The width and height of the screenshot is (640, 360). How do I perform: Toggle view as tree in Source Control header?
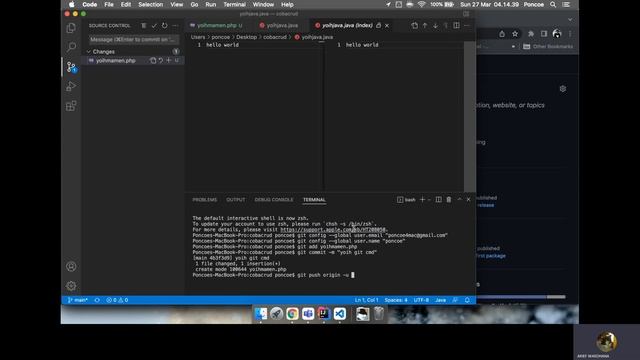(144, 25)
